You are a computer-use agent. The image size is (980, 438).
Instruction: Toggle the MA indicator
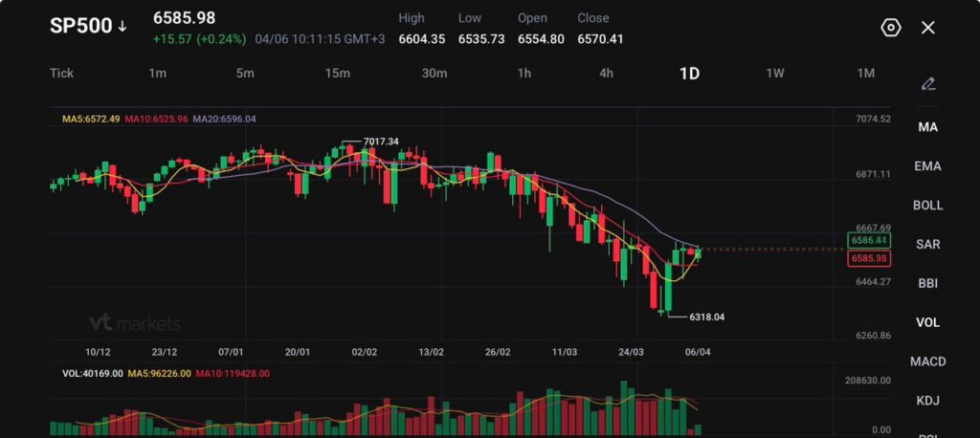(927, 127)
